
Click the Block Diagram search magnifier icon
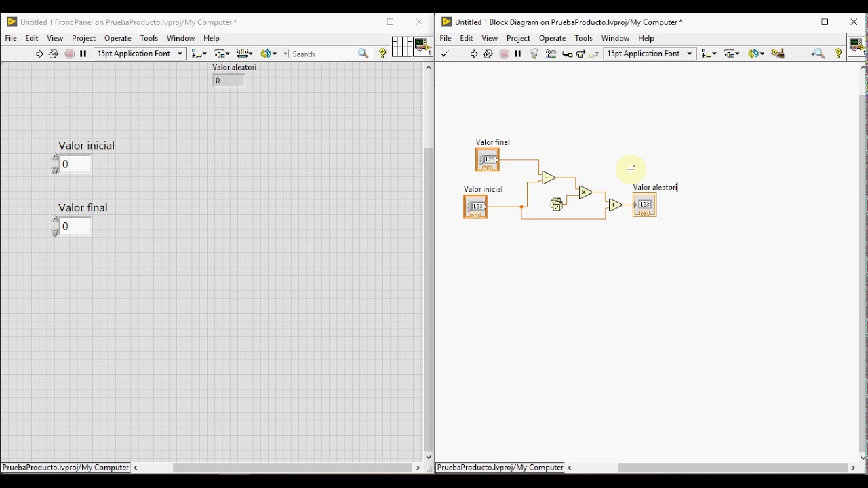tap(818, 54)
